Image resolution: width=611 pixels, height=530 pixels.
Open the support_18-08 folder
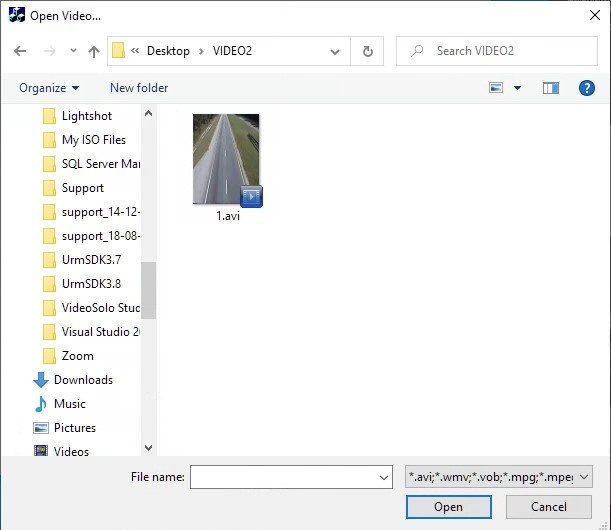(101, 236)
